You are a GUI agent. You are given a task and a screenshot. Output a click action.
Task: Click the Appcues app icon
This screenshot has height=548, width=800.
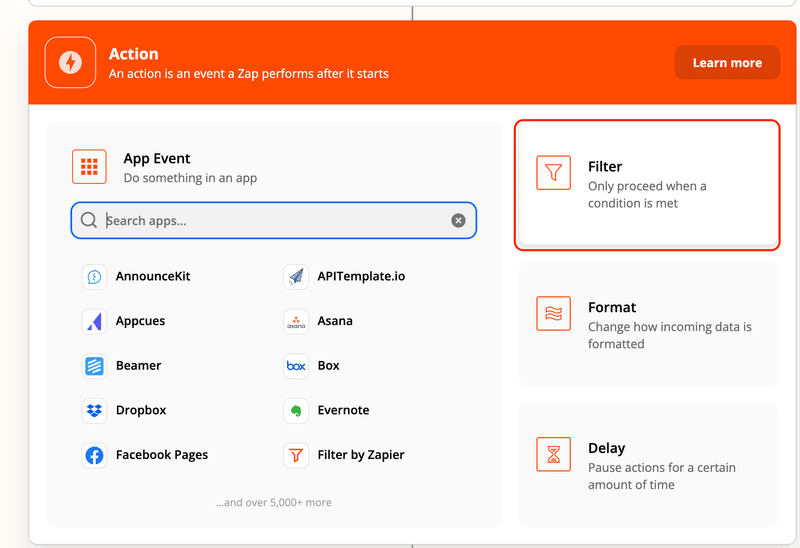(94, 321)
